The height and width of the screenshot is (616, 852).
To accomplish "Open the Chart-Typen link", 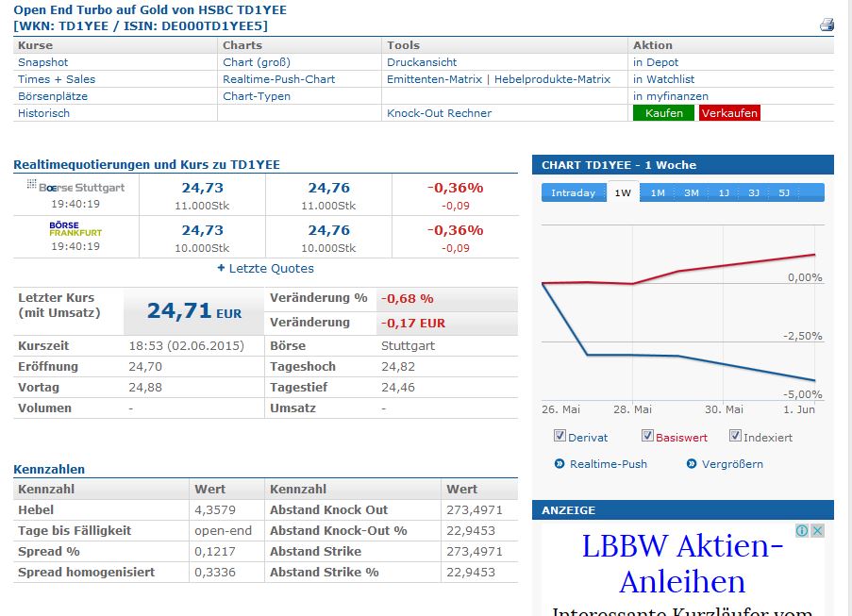I will coord(257,96).
